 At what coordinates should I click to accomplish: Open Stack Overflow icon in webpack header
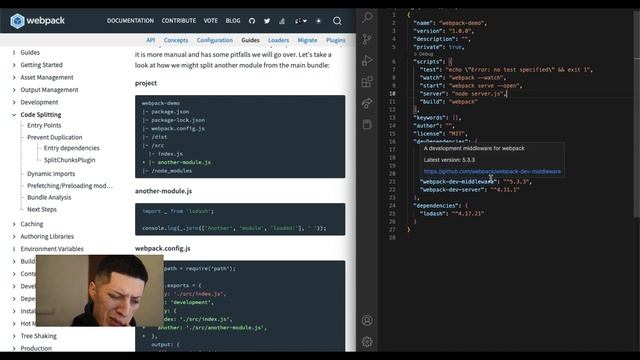282,21
